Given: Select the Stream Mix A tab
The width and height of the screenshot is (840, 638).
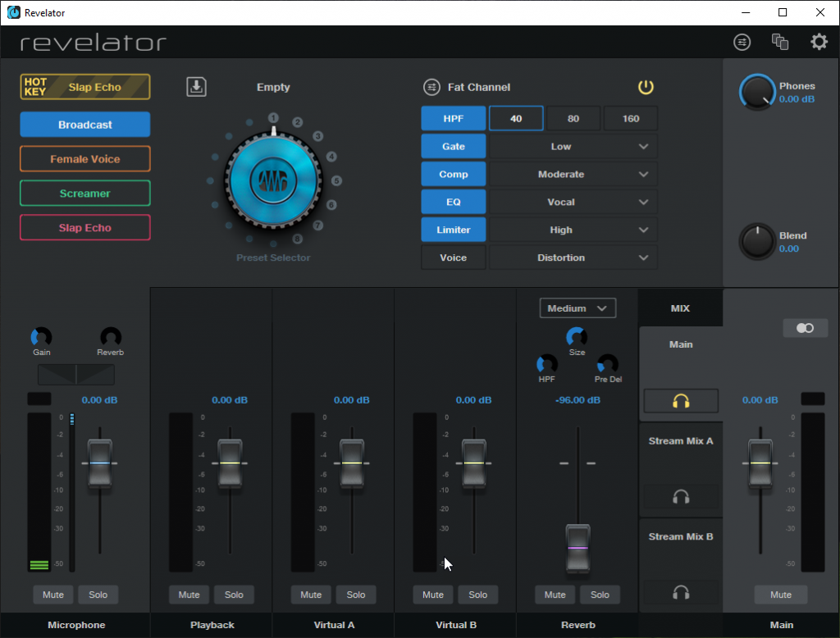Looking at the screenshot, I should pos(681,441).
